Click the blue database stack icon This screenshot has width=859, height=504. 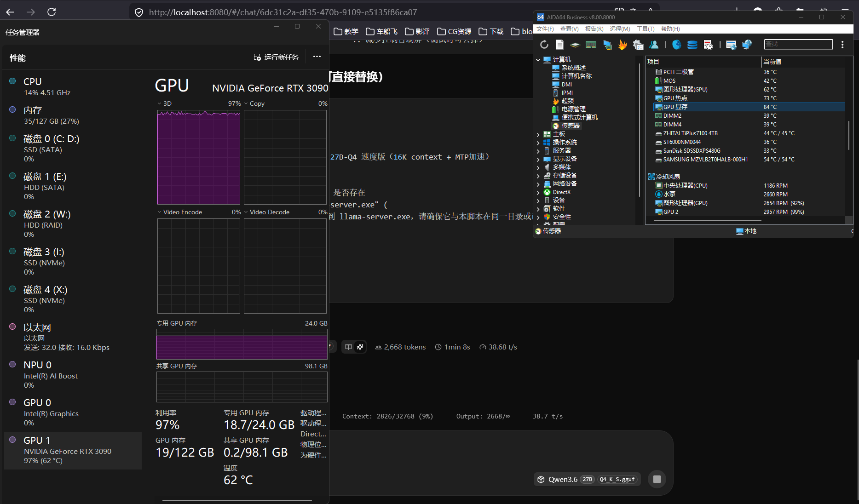click(692, 45)
